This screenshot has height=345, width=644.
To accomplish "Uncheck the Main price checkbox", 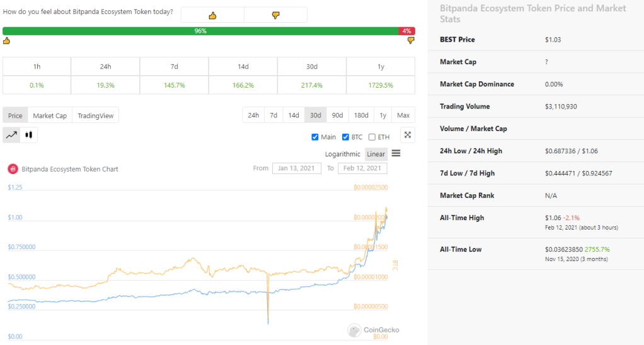I will [x=315, y=137].
